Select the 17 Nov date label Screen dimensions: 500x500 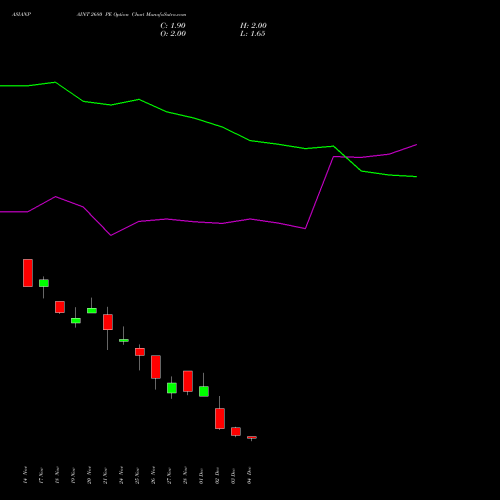[x=41, y=475]
